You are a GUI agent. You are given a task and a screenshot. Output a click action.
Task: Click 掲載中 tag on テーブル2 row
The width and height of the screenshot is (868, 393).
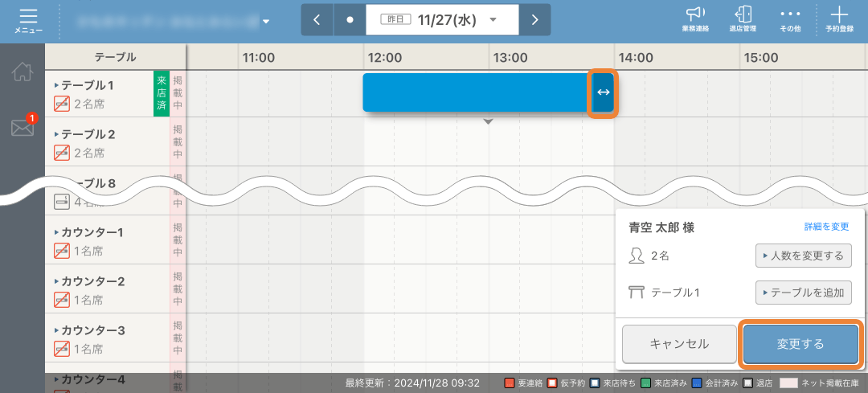click(177, 141)
